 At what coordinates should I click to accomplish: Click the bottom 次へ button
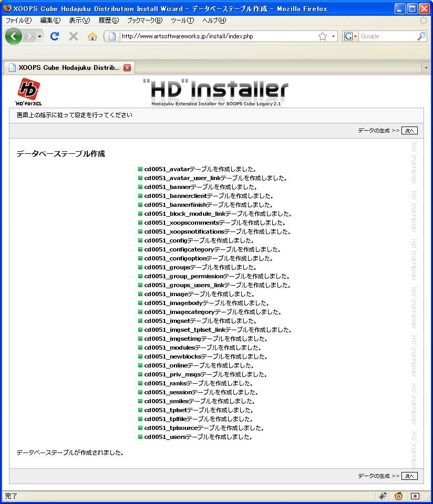(409, 476)
